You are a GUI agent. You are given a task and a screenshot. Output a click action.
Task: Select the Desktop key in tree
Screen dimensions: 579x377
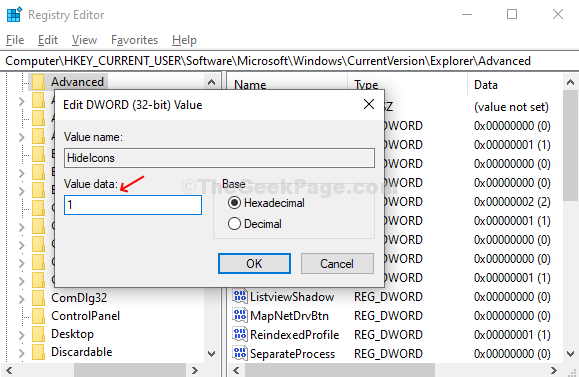[x=72, y=334]
